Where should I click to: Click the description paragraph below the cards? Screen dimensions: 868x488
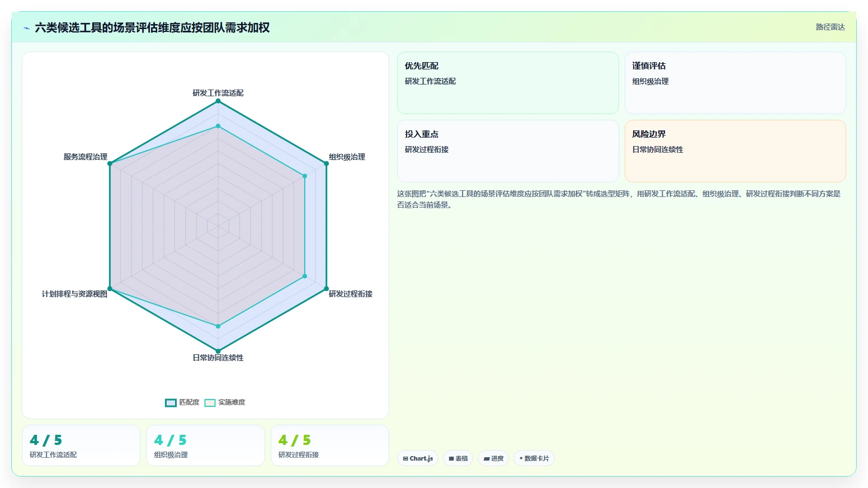619,199
